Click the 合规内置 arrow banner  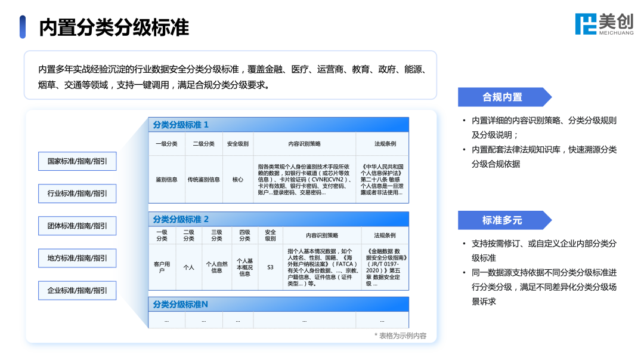click(x=503, y=97)
